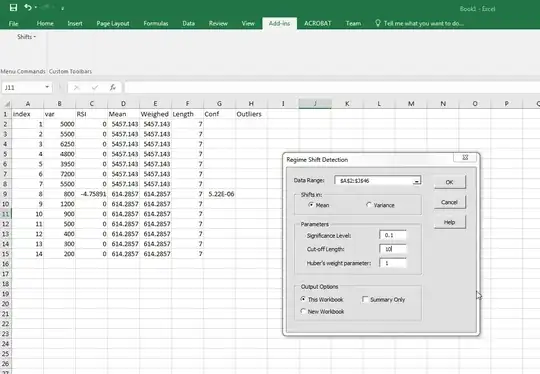Select row 11 header
The height and width of the screenshot is (374, 540).
(x=6, y=214)
